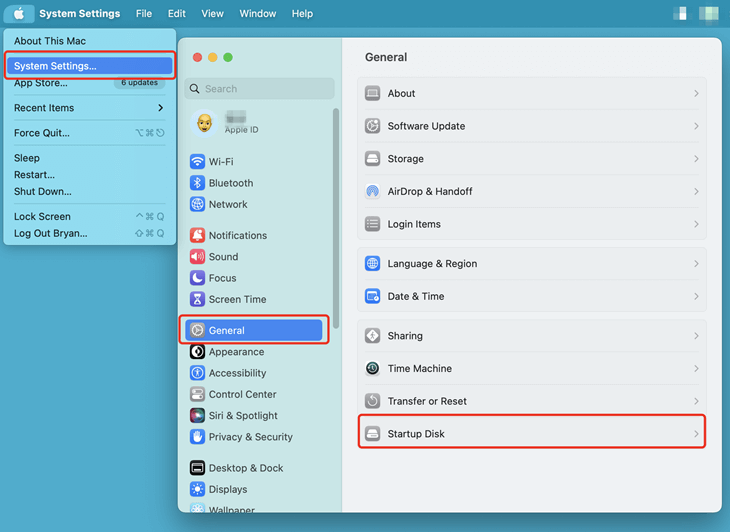Open Transfer or Reset row label

(x=427, y=401)
